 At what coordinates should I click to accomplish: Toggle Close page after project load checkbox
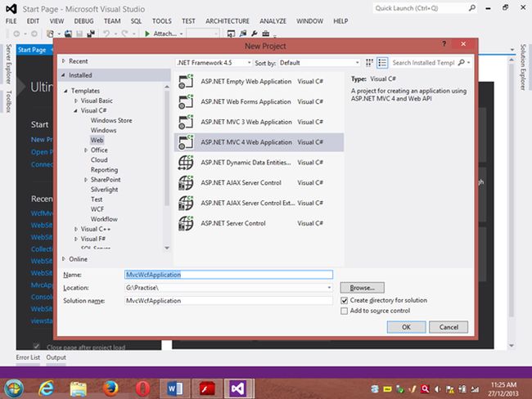click(x=36, y=346)
